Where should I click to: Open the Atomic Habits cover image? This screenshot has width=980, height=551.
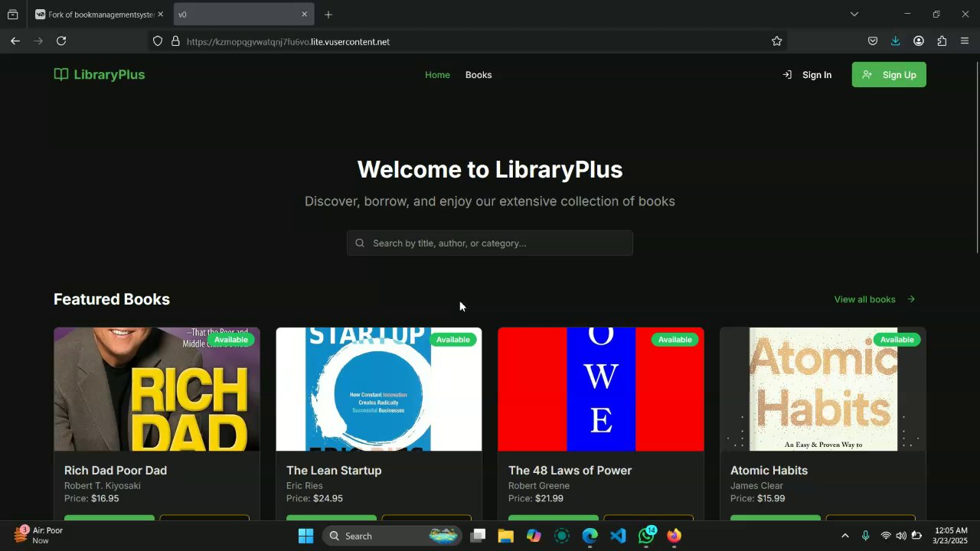point(823,390)
